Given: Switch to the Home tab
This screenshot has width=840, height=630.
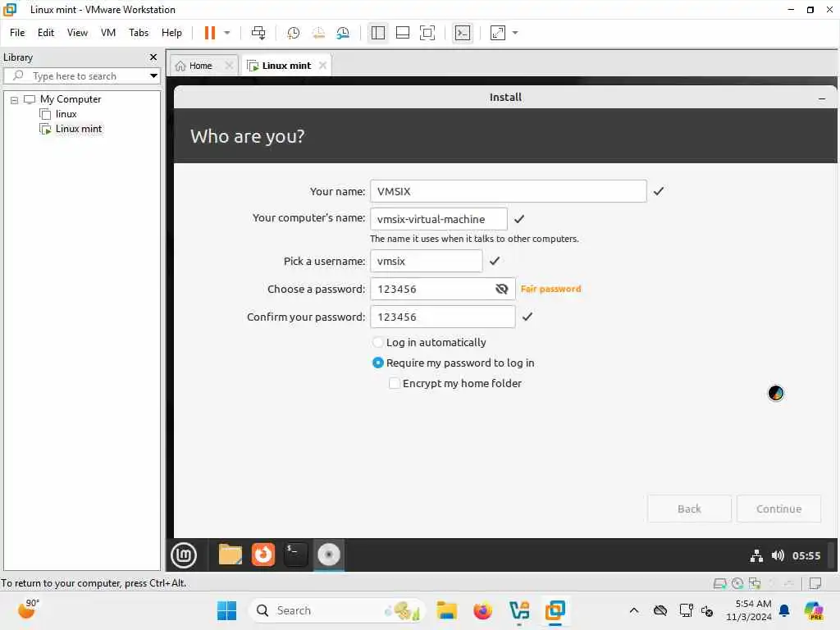Looking at the screenshot, I should [200, 66].
